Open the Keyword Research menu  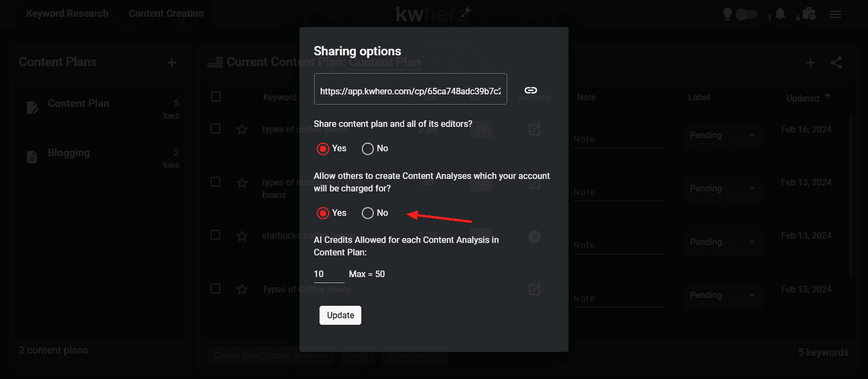point(67,14)
